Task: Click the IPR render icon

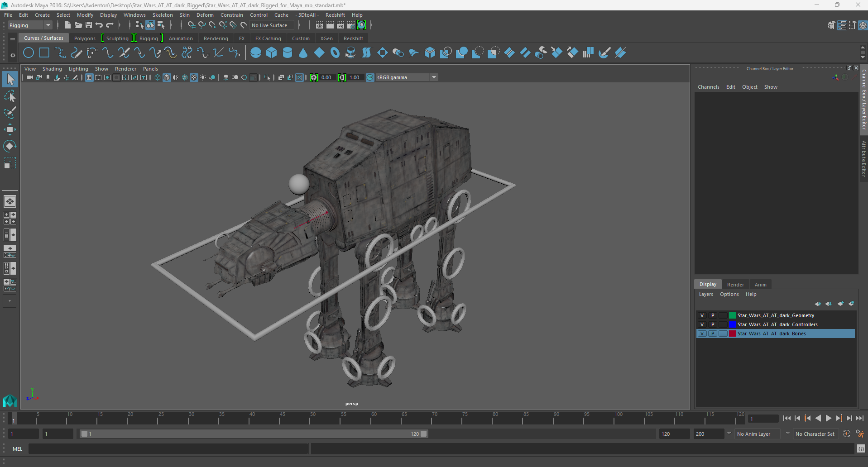Action: pos(340,25)
